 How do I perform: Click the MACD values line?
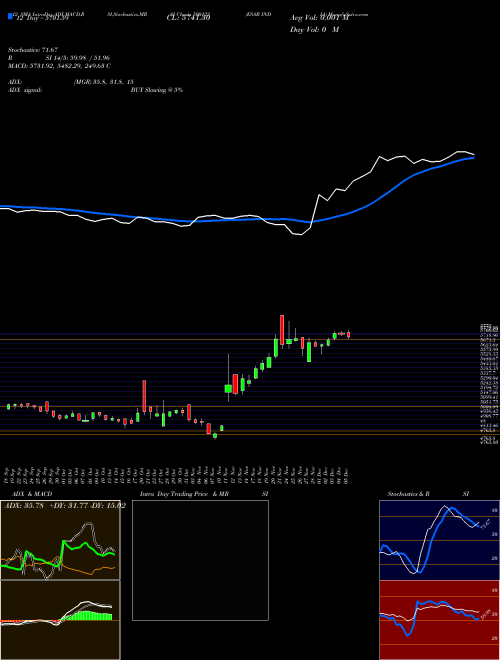(x=59, y=66)
